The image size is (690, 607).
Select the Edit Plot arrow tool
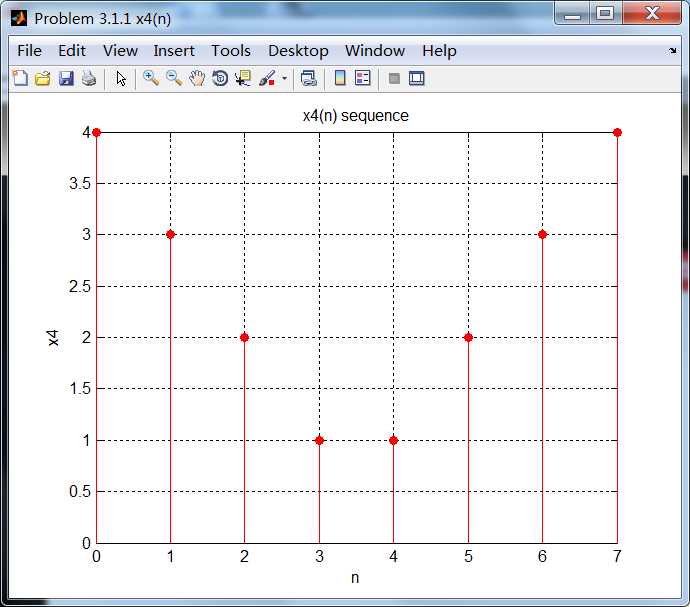(x=121, y=79)
